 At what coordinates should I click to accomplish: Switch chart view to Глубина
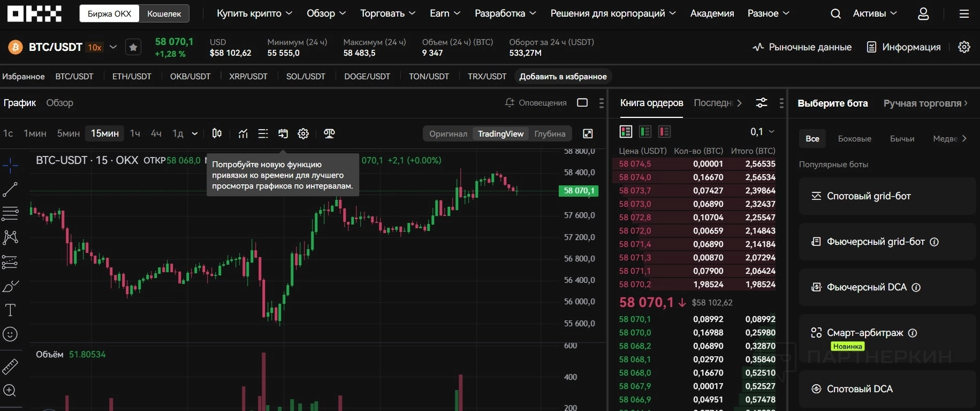(x=550, y=133)
